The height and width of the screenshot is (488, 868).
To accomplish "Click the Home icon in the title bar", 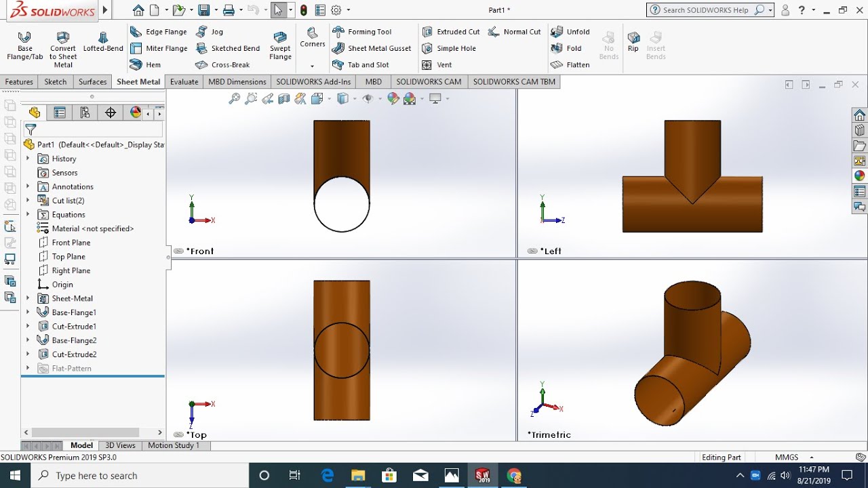I will coord(138,10).
